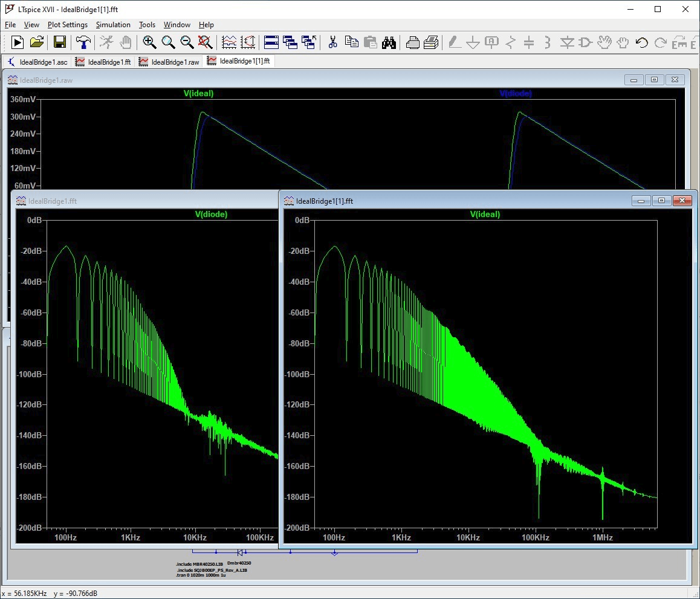Maximize the IdealBridge1[1].fft child window
The height and width of the screenshot is (599, 700).
[x=661, y=201]
